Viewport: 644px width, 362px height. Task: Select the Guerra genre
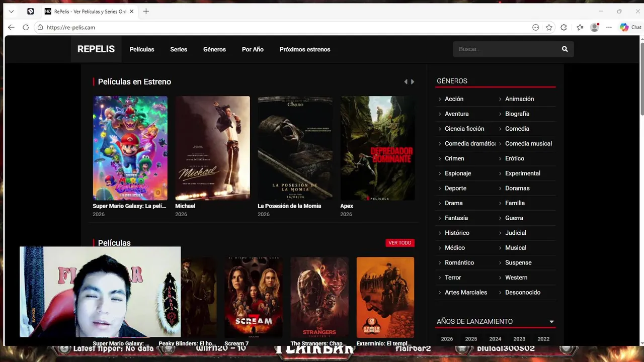point(514,218)
